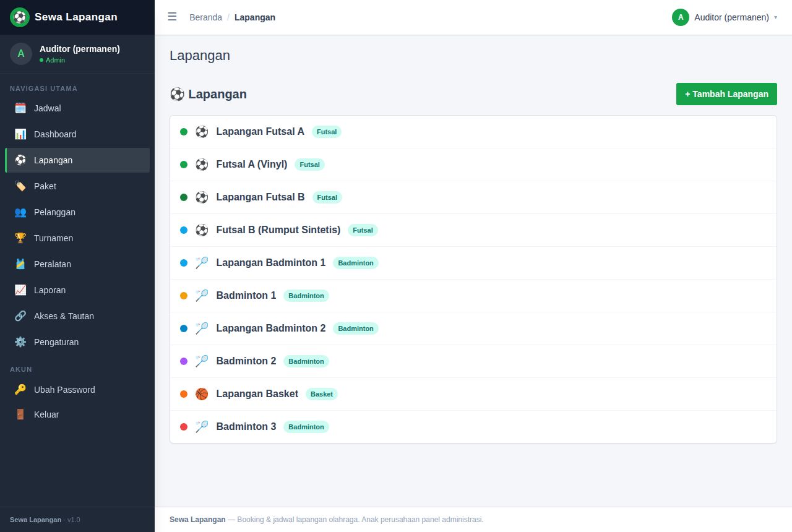Viewport: 792px width, 532px height.
Task: Click the racket icon of Lapangan Badminton 1
Action: pos(202,263)
